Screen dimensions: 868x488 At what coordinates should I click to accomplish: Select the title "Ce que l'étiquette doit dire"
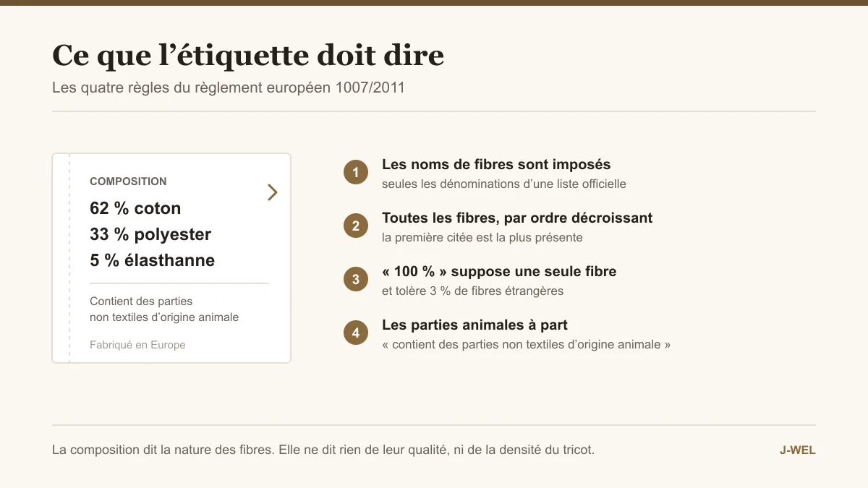tap(248, 55)
